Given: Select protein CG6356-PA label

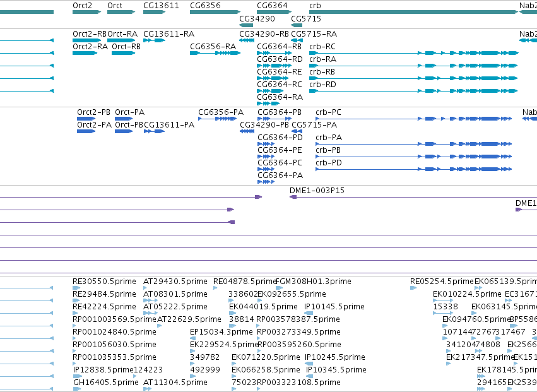Looking at the screenshot, I should coord(221,112).
